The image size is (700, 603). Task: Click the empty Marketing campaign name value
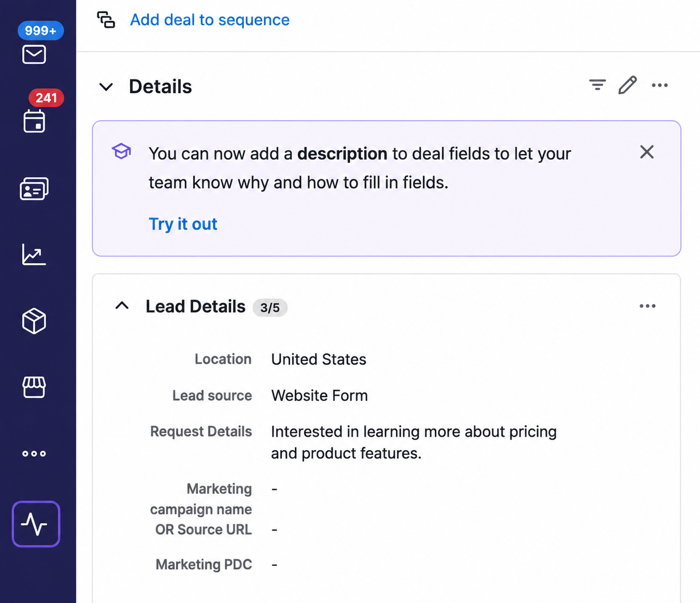(275, 489)
